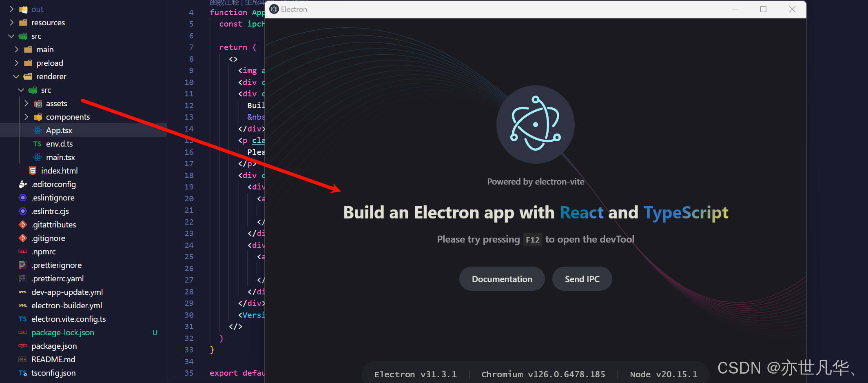The height and width of the screenshot is (383, 868).
Task: Click the .editorconfig file icon
Action: pyautogui.click(x=23, y=184)
